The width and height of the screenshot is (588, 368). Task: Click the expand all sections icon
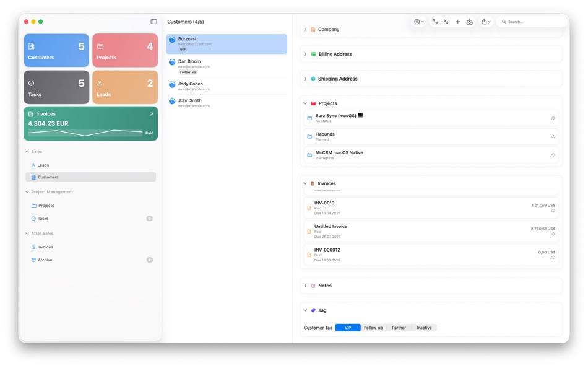pyautogui.click(x=435, y=22)
